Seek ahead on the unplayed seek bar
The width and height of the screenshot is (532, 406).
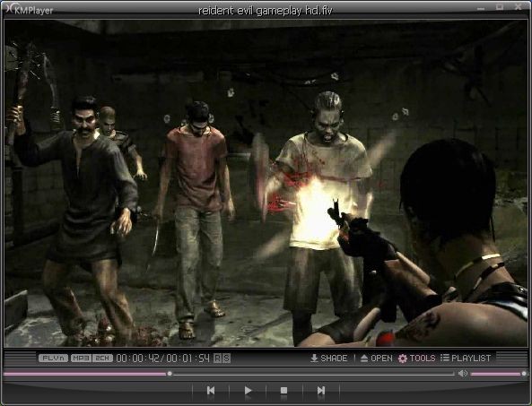click(313, 374)
